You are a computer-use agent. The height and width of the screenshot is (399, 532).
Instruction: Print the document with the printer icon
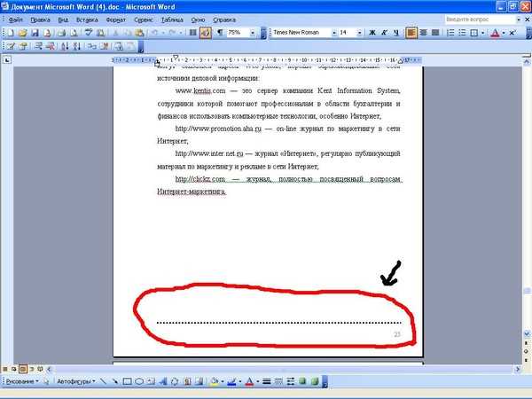pyautogui.click(x=61, y=33)
